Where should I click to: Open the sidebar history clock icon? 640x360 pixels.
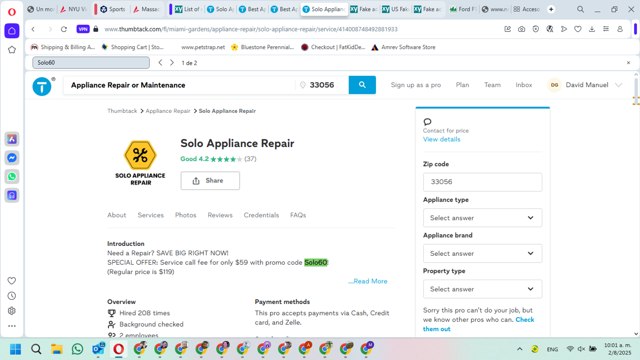(x=12, y=296)
